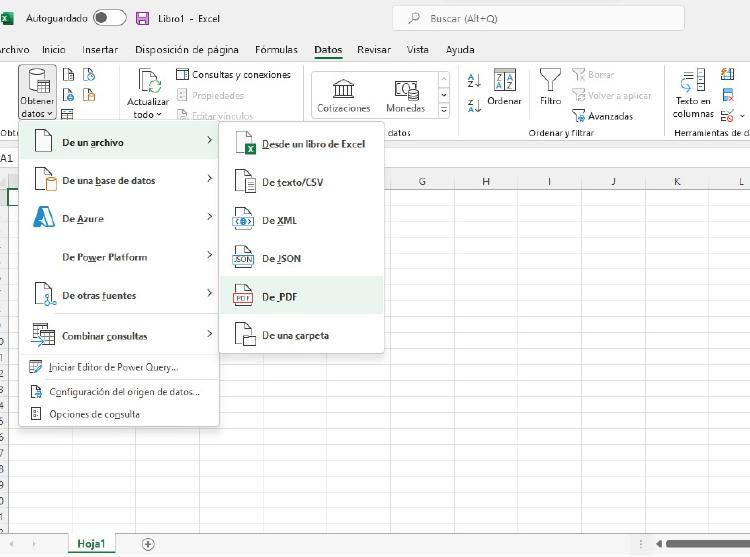Viewport: 750px width, 557px height.
Task: Click the A1 name box
Action: click(x=7, y=158)
